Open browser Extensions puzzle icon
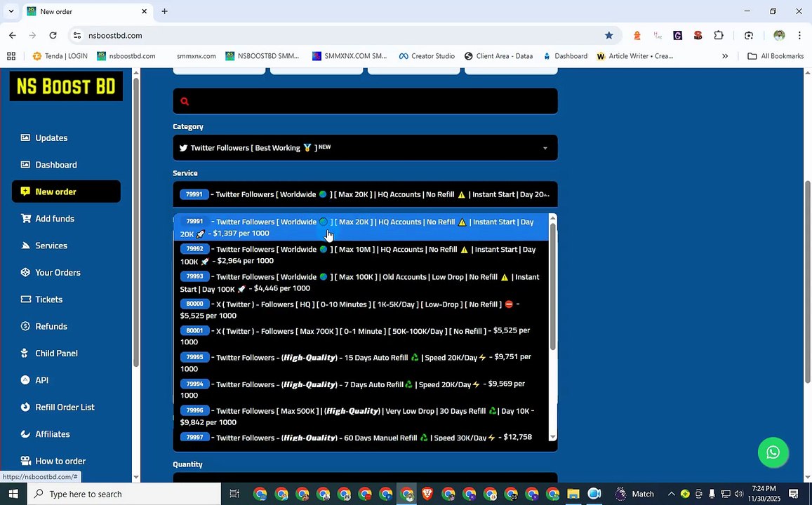 [x=719, y=35]
